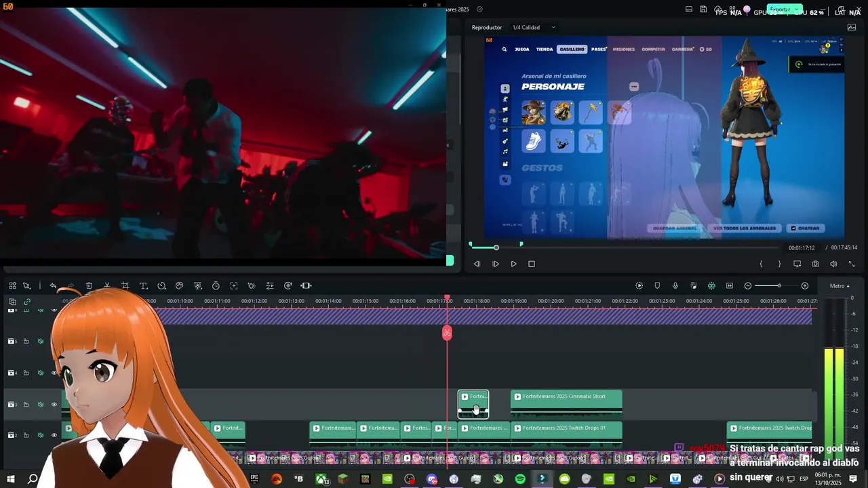Stop the preview playback
The width and height of the screenshot is (868, 488).
532,264
